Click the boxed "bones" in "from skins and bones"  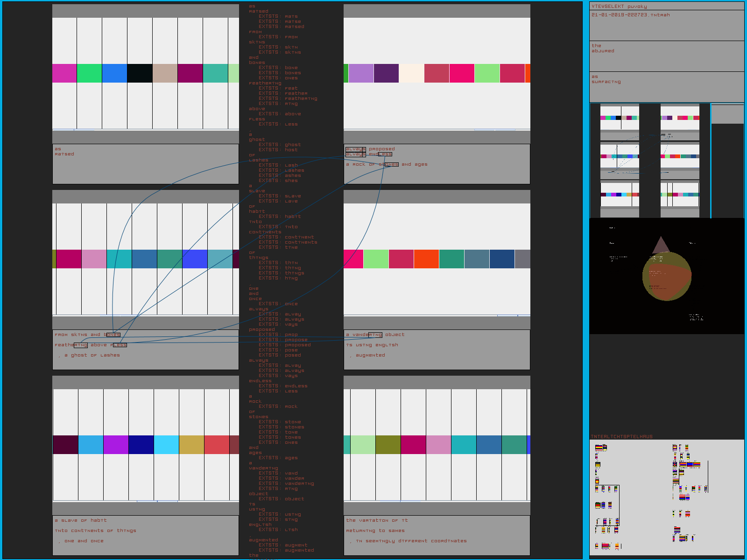click(x=113, y=335)
